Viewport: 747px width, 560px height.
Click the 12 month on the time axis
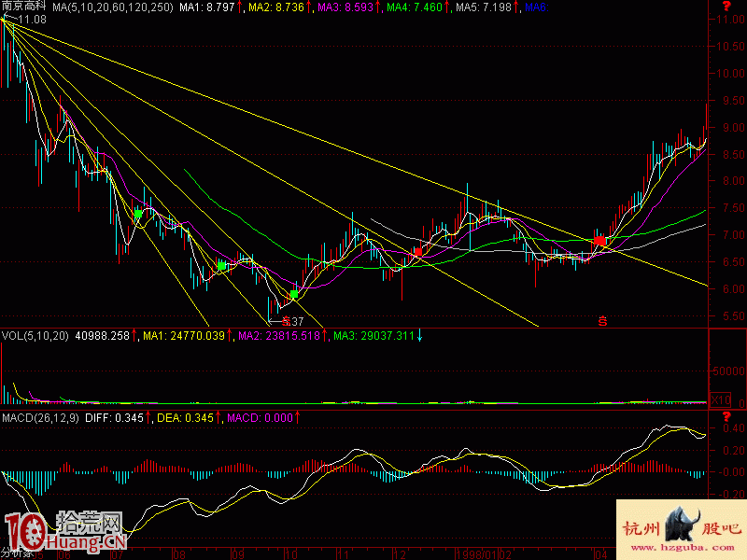(x=400, y=554)
